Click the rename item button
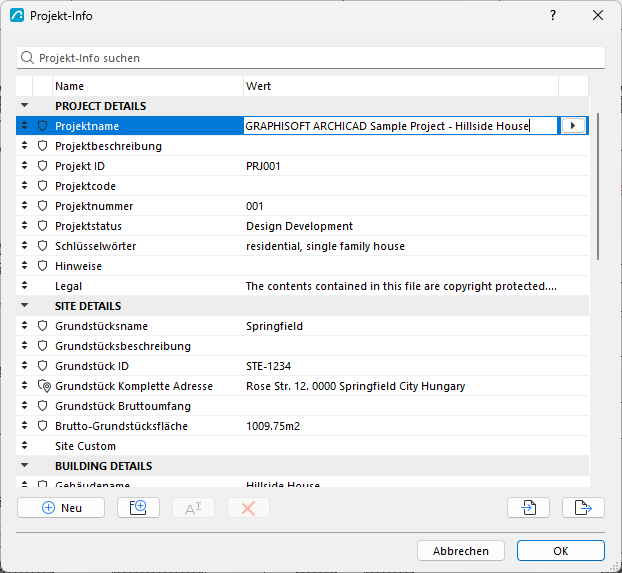622x573 pixels. (194, 508)
